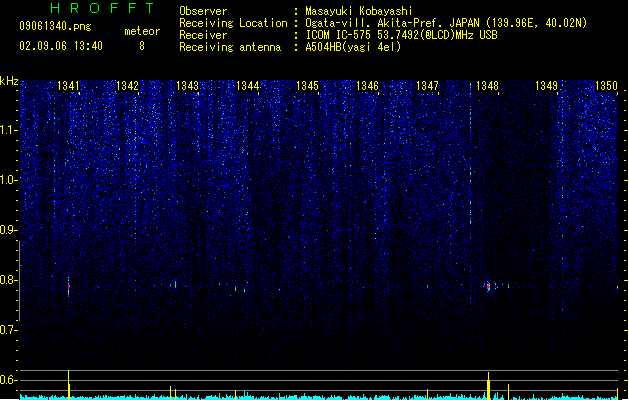Click the kHz axis unit label
629x400 pixels.
[9, 81]
